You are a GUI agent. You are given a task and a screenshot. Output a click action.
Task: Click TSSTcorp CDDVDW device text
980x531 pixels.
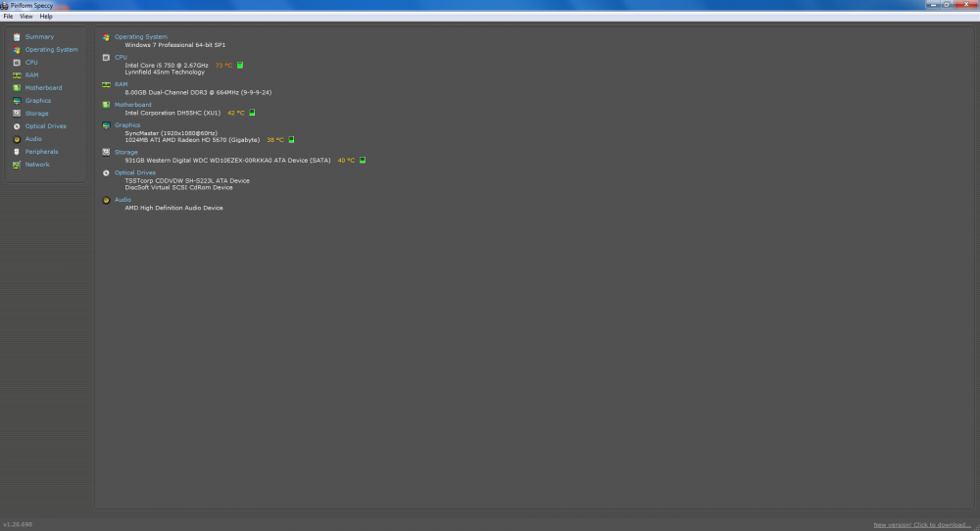tap(187, 181)
